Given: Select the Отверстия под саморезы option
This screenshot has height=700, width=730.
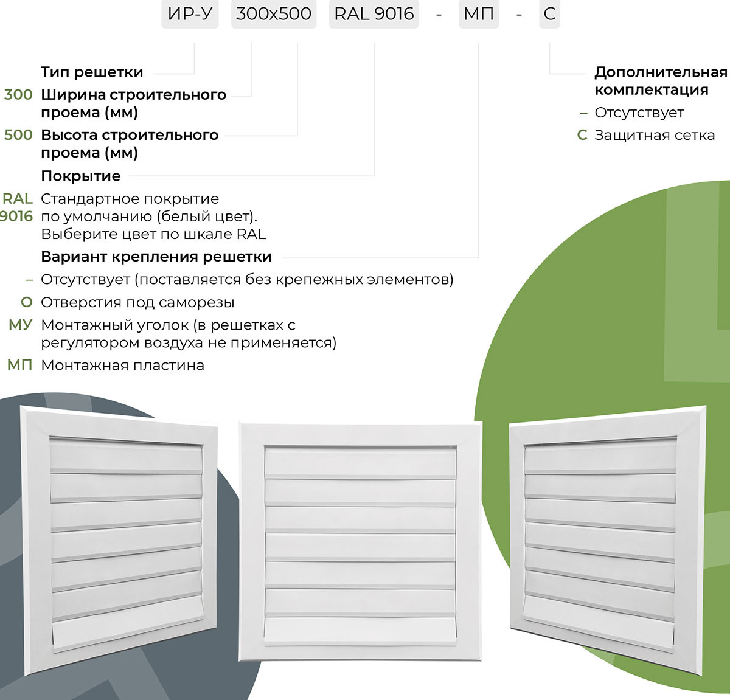Looking at the screenshot, I should 137,302.
